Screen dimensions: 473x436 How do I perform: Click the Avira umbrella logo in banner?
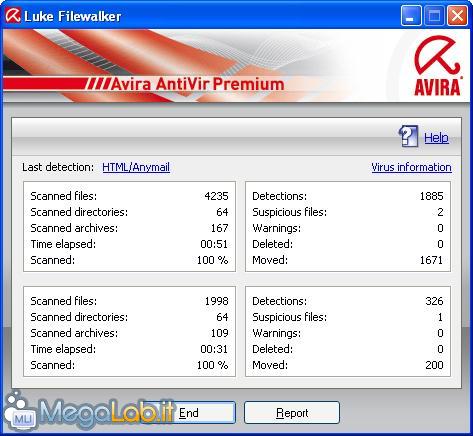pyautogui.click(x=437, y=66)
